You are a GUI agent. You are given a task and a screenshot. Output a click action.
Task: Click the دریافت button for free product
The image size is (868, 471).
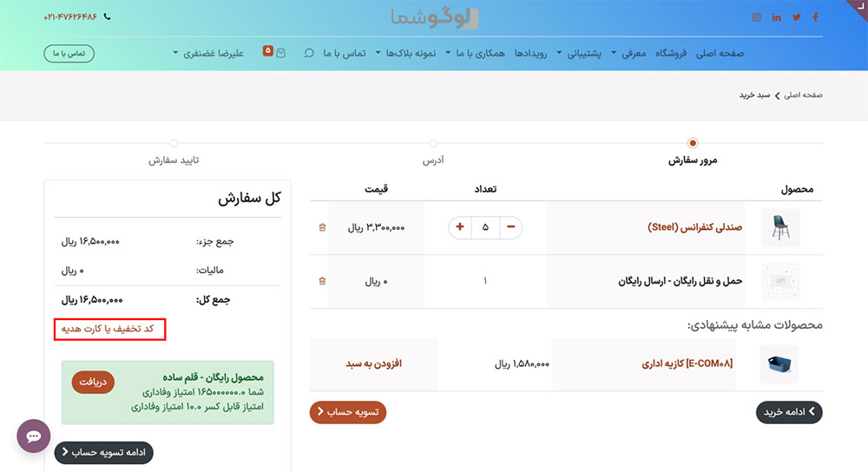[x=93, y=382]
